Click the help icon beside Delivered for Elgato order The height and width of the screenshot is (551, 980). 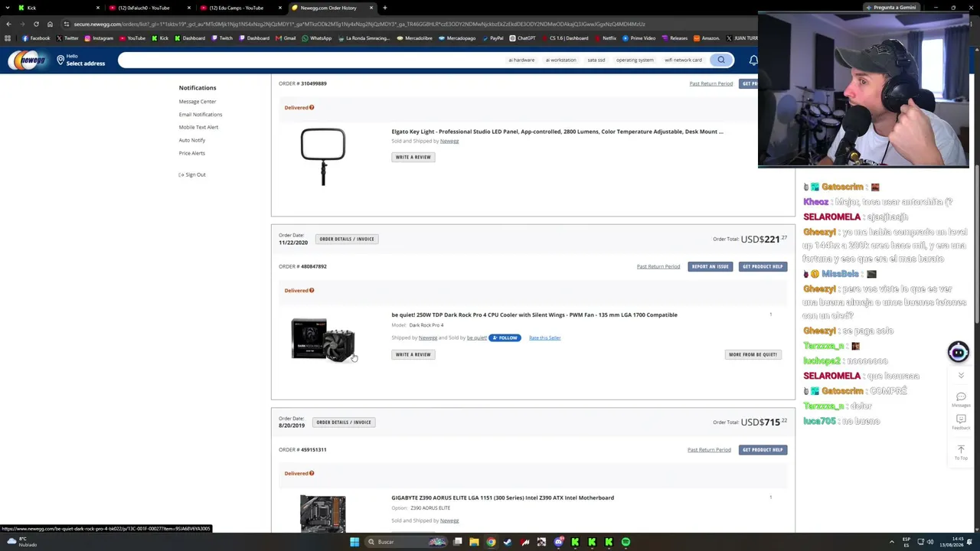(312, 107)
